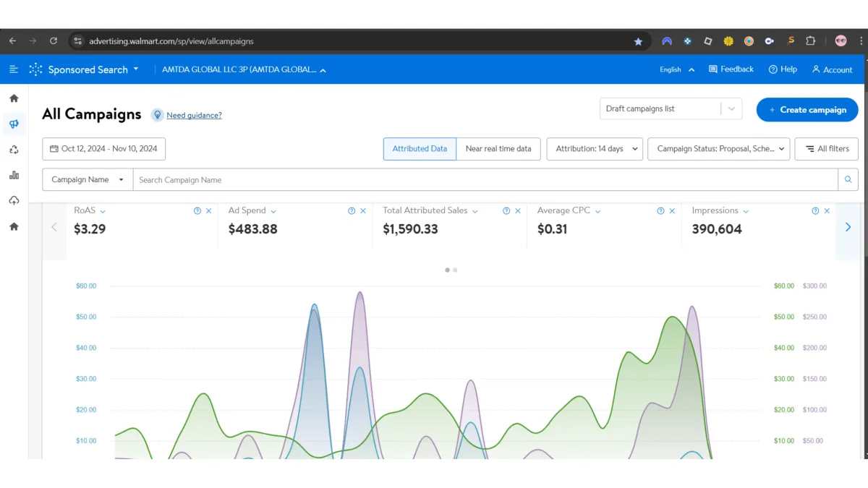Switch to Near real time data
Screen dimensions: 868x488
pyautogui.click(x=498, y=149)
